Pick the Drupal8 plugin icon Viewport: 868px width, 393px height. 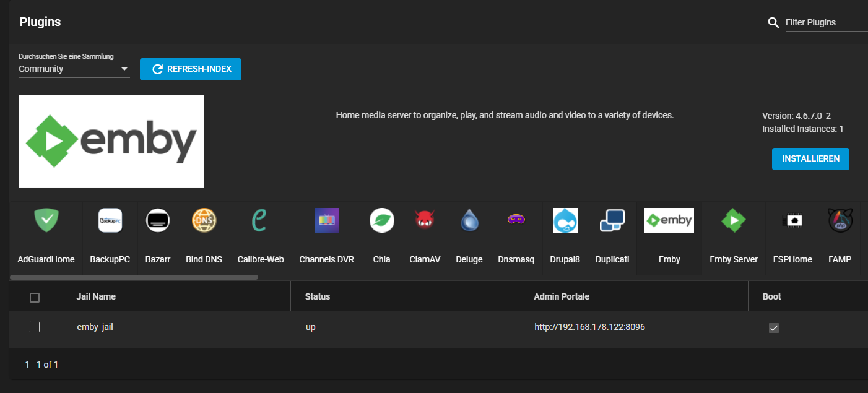565,220
